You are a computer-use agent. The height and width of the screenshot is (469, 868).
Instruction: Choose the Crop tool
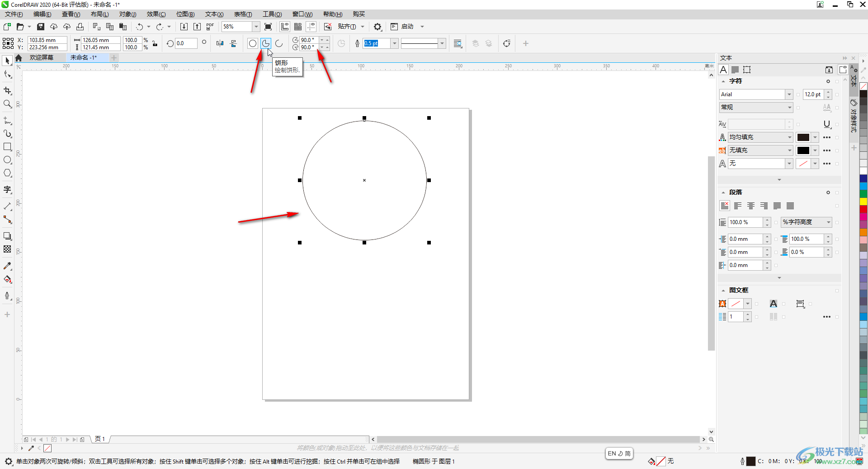click(7, 91)
